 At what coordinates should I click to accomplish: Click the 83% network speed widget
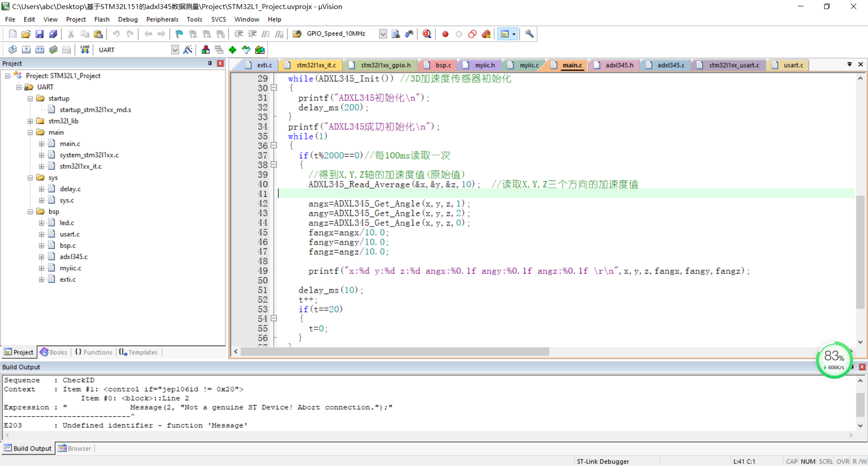[x=834, y=360]
